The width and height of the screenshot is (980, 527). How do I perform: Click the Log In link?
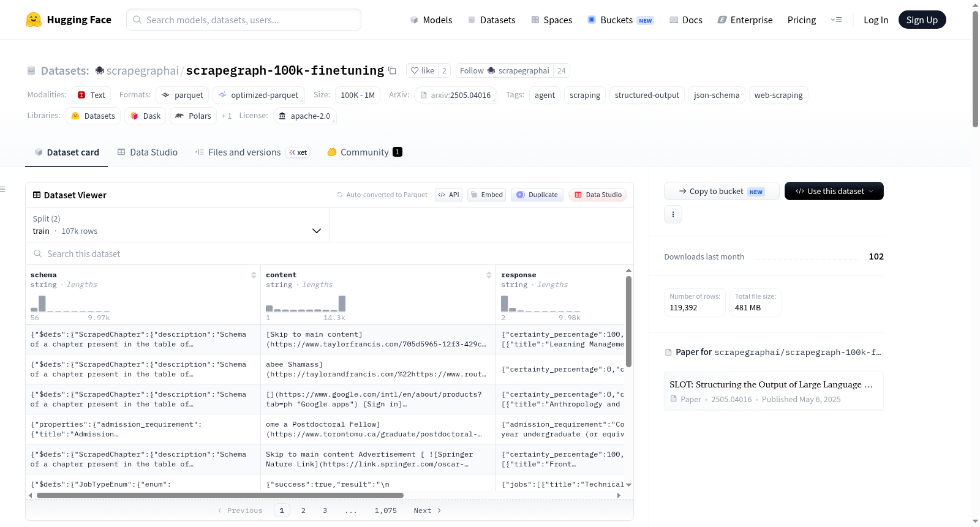[876, 20]
